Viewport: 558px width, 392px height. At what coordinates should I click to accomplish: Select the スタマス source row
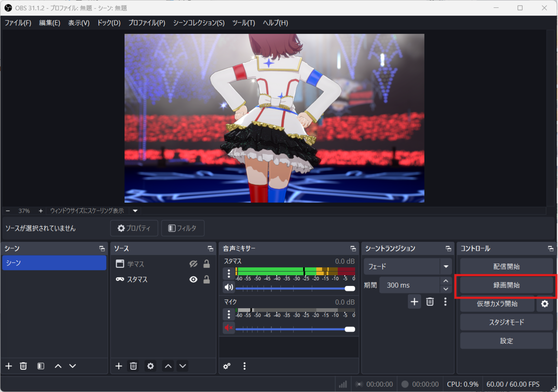point(164,279)
